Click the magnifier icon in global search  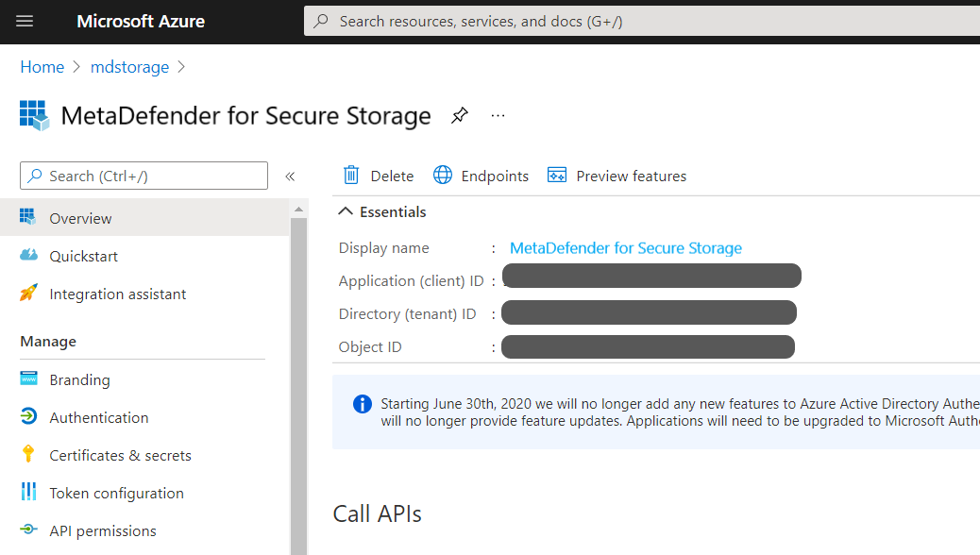point(321,21)
